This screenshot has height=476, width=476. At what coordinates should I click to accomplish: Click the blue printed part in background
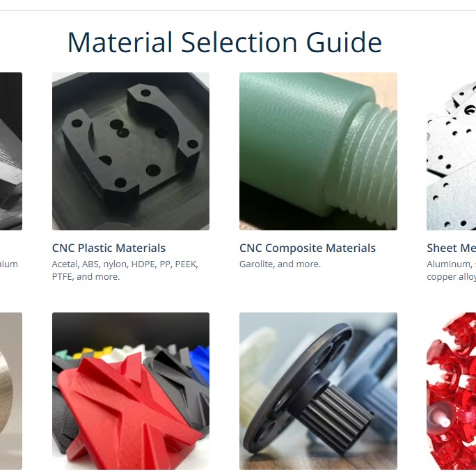coord(199,360)
